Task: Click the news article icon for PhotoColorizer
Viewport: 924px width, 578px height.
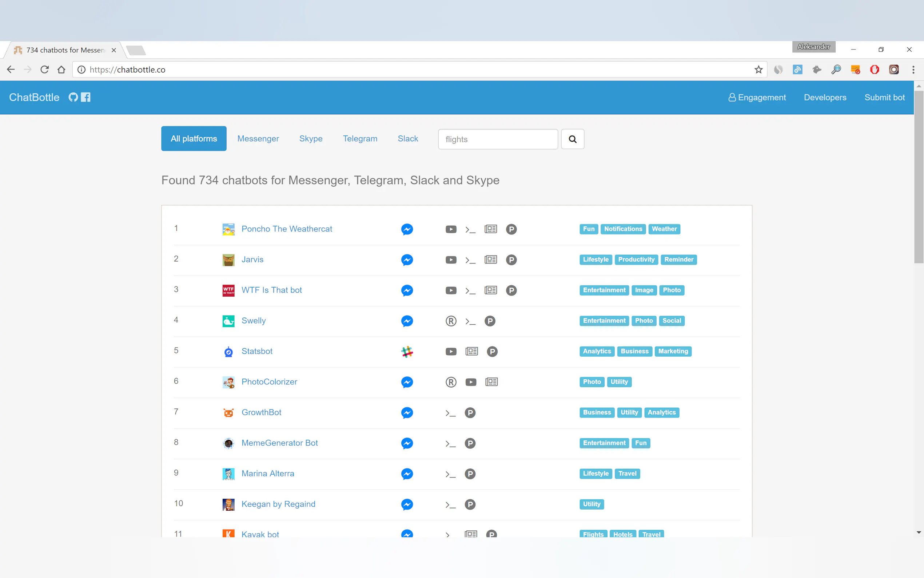Action: (491, 382)
